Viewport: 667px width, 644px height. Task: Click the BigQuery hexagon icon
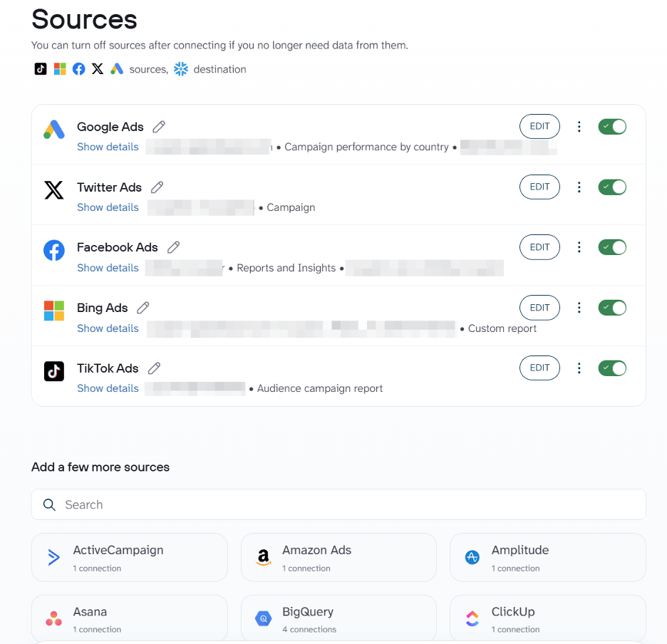pyautogui.click(x=264, y=618)
